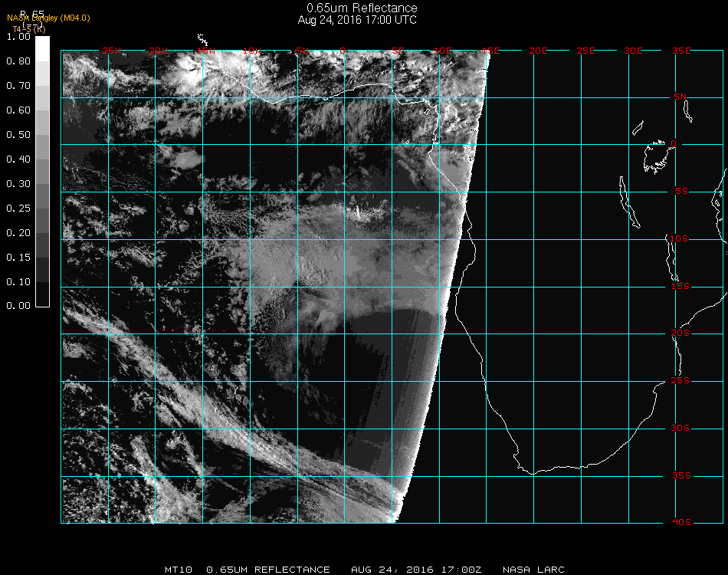728x575 pixels.
Task: Click the 0.50 colorbar scale label
Action: 18,135
